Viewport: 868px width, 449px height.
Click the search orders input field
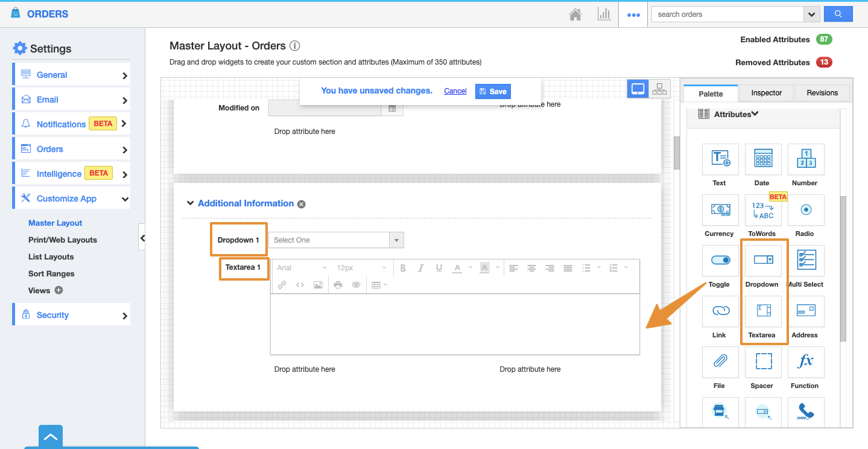point(727,14)
